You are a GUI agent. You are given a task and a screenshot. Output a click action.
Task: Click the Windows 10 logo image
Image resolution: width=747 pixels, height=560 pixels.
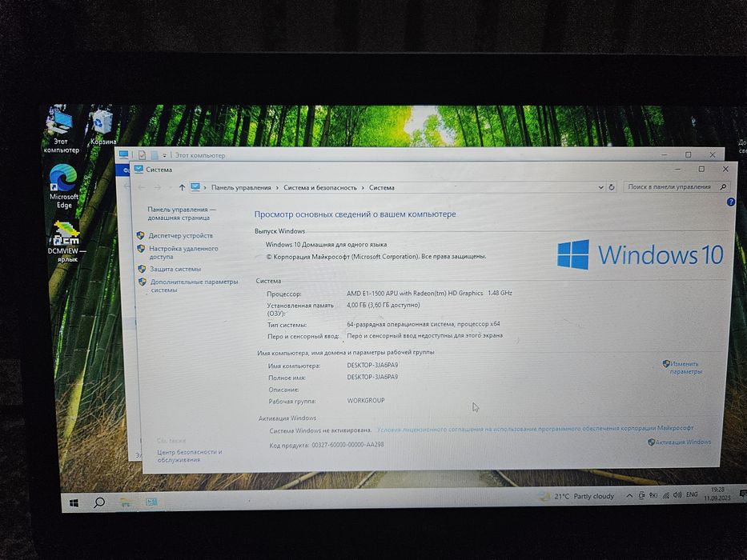pos(641,254)
